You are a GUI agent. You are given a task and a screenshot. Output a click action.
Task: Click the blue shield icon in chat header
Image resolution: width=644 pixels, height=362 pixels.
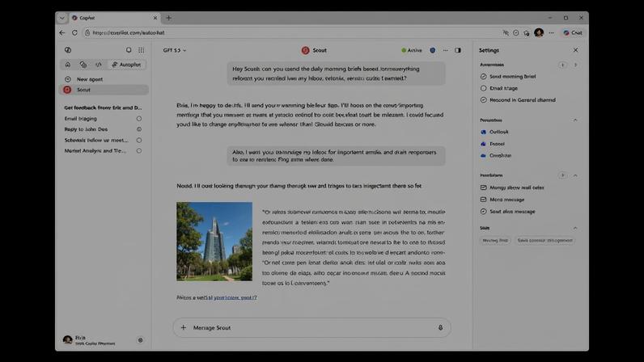click(x=433, y=50)
